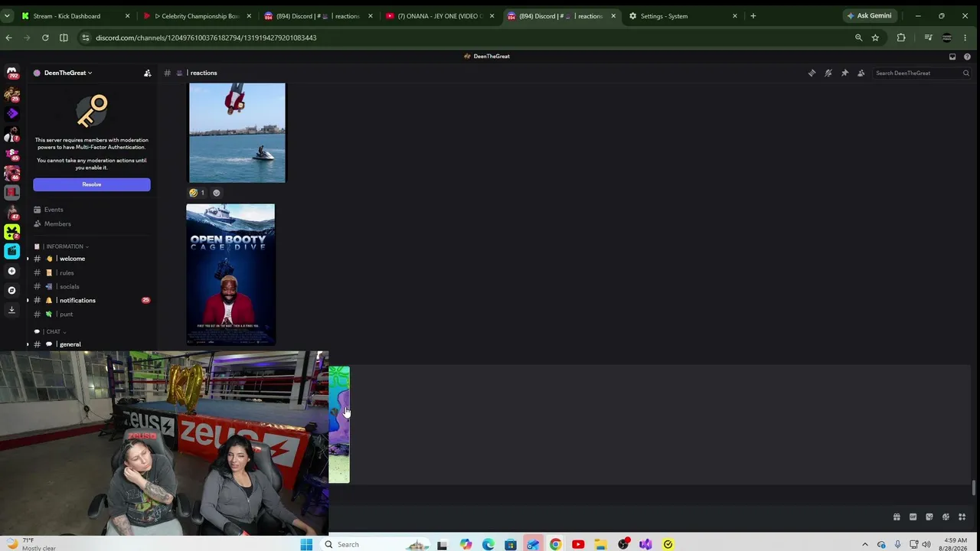
Task: Switch to the first Discord reactions tab
Action: point(317,16)
